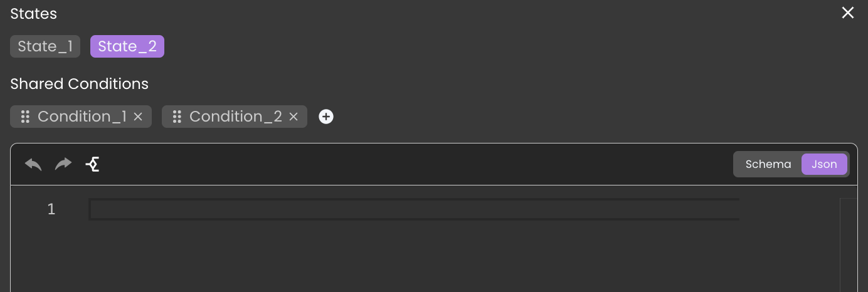This screenshot has height=292, width=868.
Task: Close the States panel
Action: click(x=848, y=13)
